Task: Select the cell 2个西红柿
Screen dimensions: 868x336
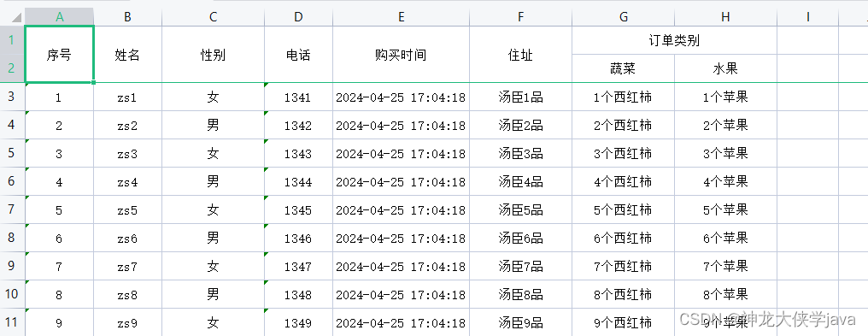Action: pos(624,126)
